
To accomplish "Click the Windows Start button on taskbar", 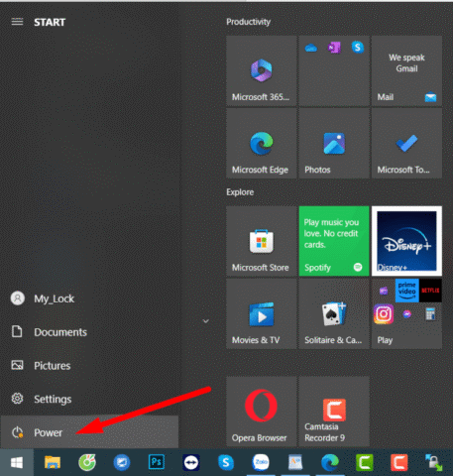I will pos(17,462).
